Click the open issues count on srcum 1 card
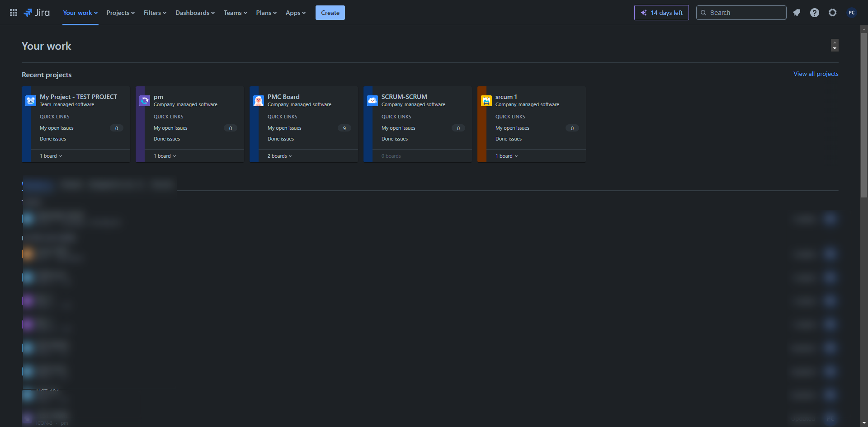This screenshot has width=868, height=427. pos(572,128)
